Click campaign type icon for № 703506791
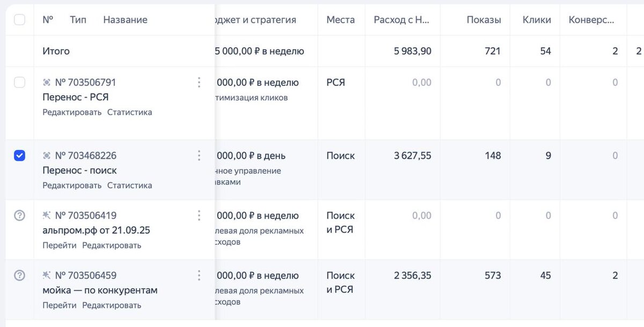 [x=47, y=82]
